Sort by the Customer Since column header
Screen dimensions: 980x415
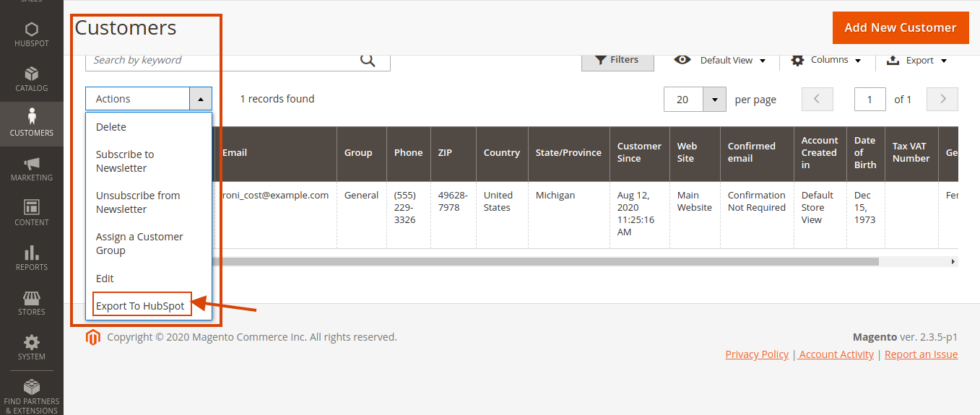(640, 153)
